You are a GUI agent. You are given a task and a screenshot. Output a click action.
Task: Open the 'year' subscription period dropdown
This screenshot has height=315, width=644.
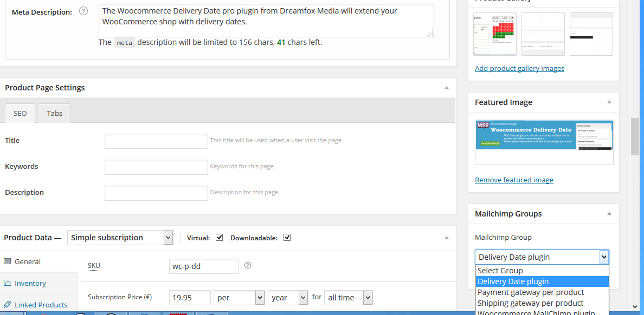(288, 298)
